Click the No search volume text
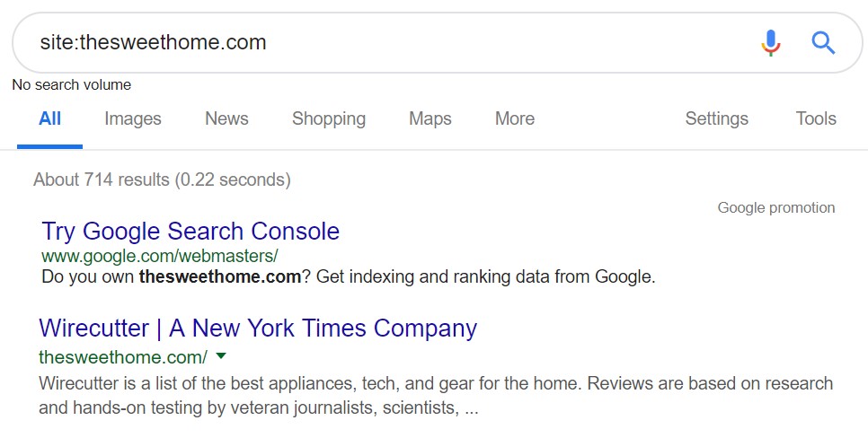Viewport: 868px width, 438px height. point(72,85)
